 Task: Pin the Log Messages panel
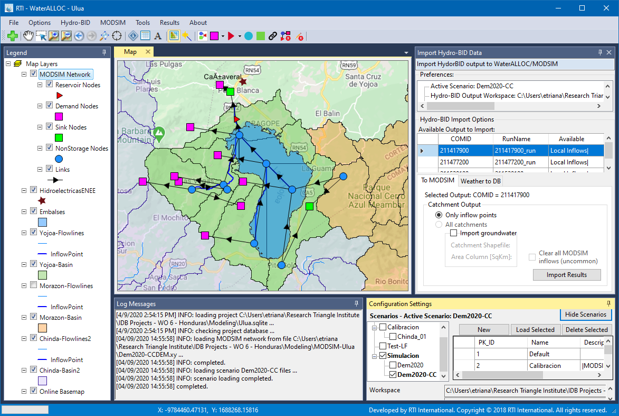[356, 304]
